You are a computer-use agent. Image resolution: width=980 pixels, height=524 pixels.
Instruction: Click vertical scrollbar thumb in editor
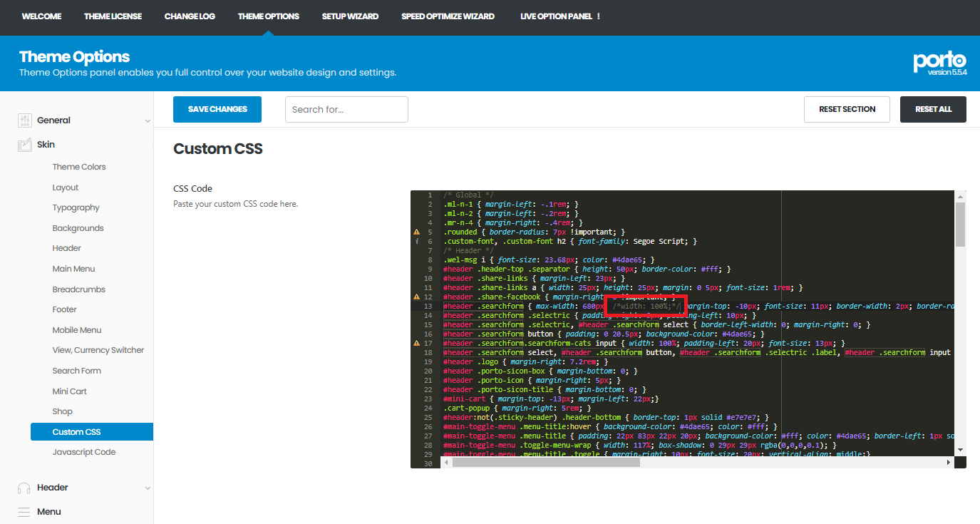pyautogui.click(x=960, y=224)
